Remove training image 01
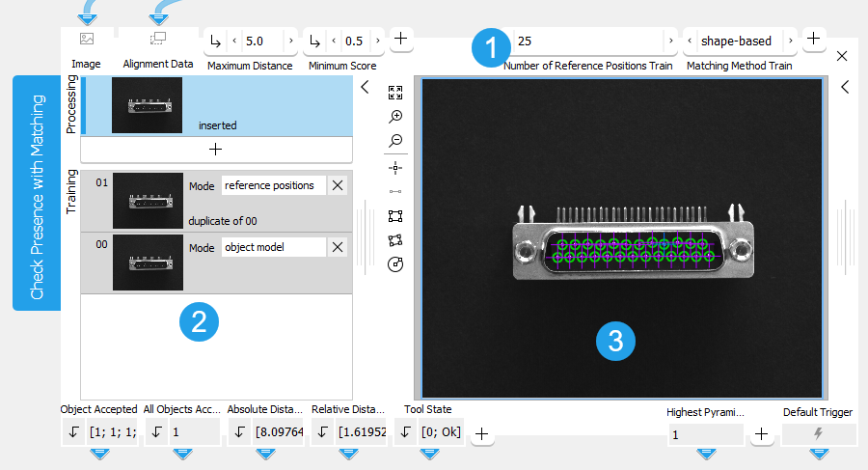This screenshot has height=470, width=868. point(338,186)
